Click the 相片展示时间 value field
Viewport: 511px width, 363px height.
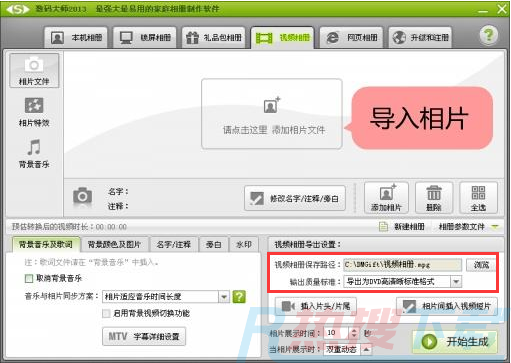click(336, 333)
